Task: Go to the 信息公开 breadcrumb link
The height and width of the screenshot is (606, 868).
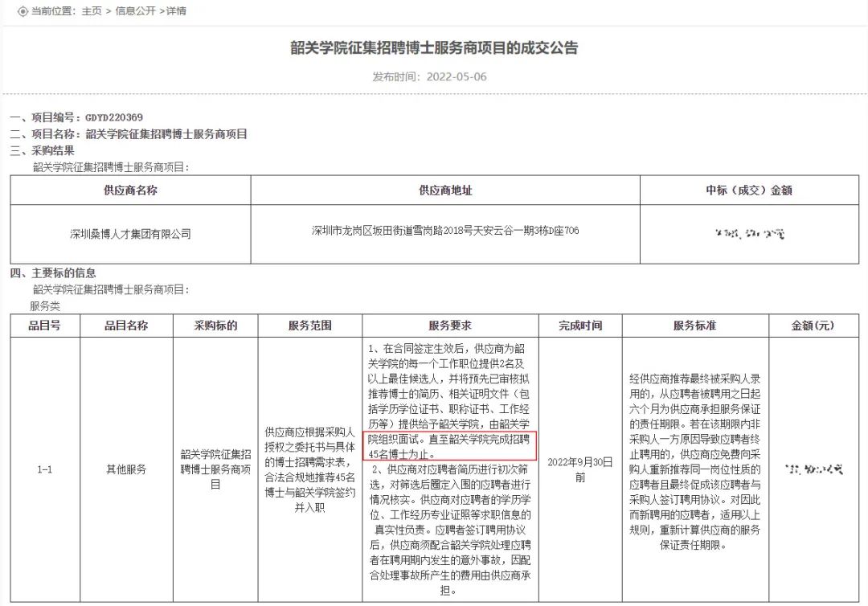Action: (x=135, y=11)
